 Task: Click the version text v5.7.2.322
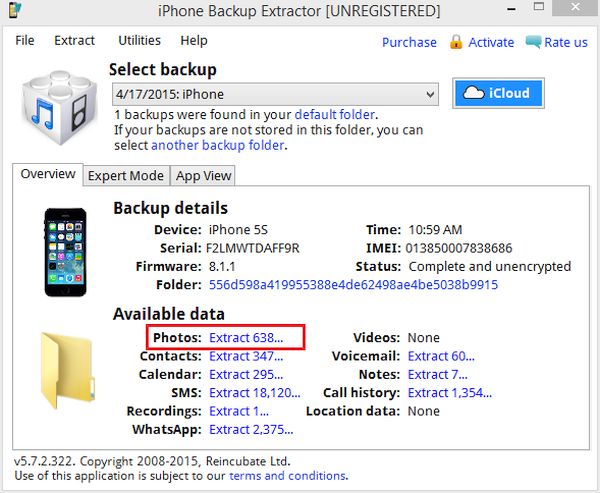pos(42,461)
